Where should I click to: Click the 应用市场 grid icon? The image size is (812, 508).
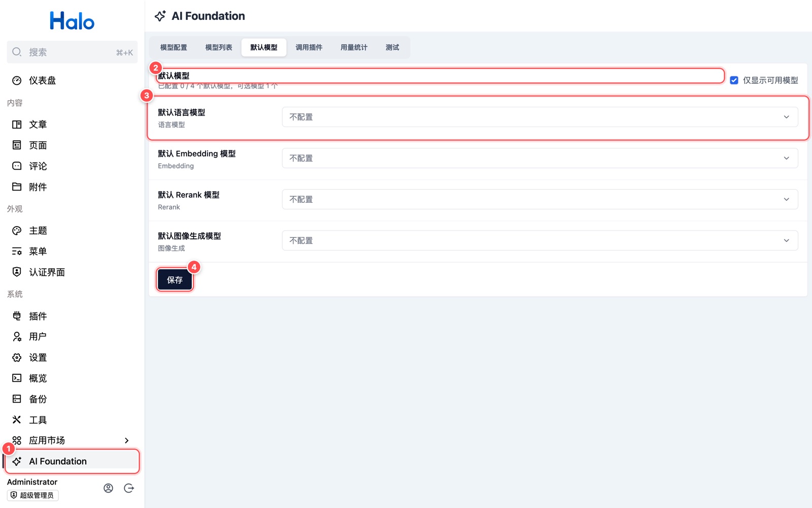(17, 440)
